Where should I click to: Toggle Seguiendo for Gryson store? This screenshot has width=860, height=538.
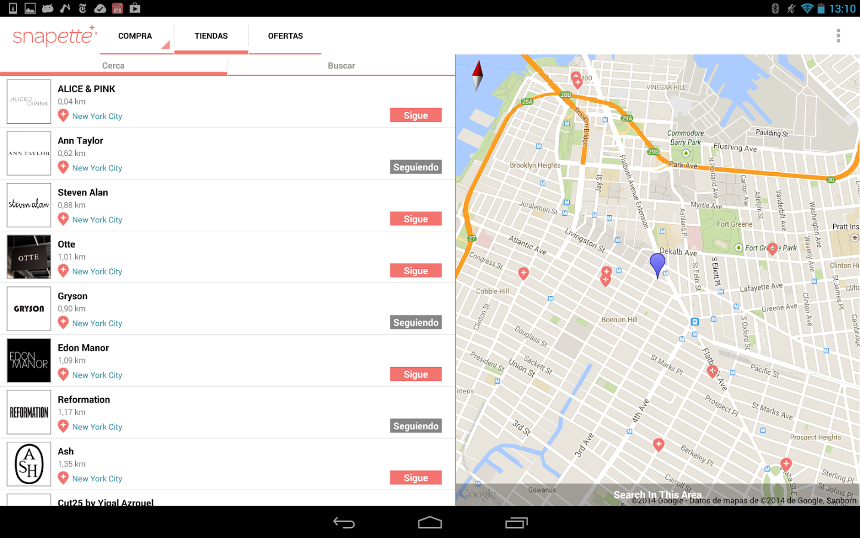(x=415, y=323)
